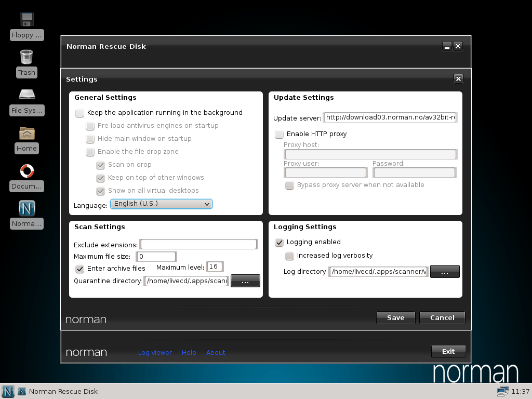Click the Maximum level field
The image size is (532, 399).
click(215, 267)
